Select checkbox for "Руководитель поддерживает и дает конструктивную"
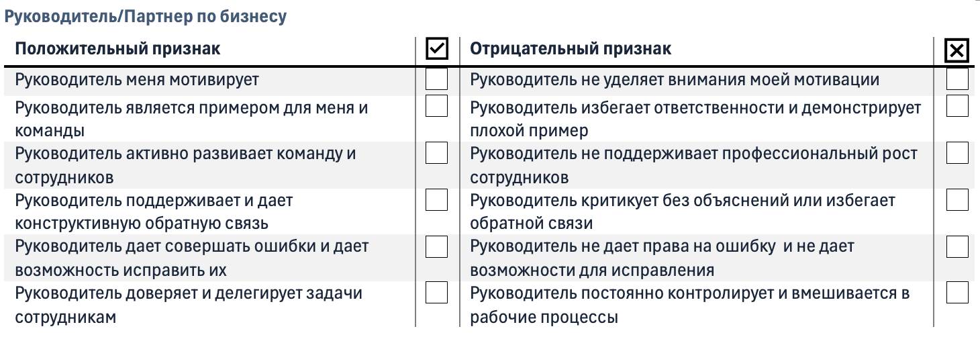 (436, 200)
